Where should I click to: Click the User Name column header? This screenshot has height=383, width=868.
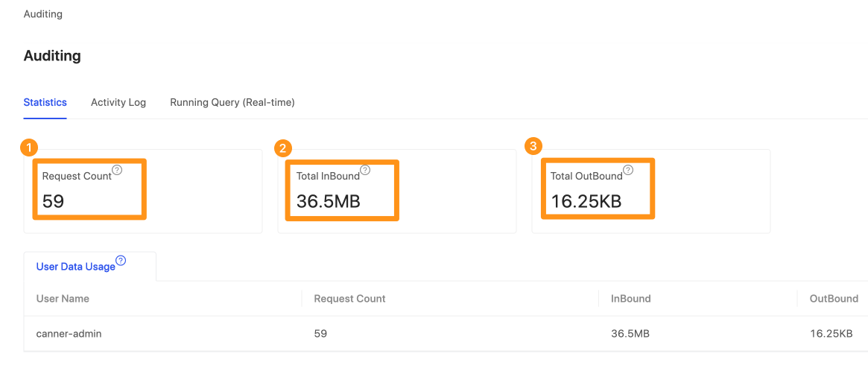63,299
